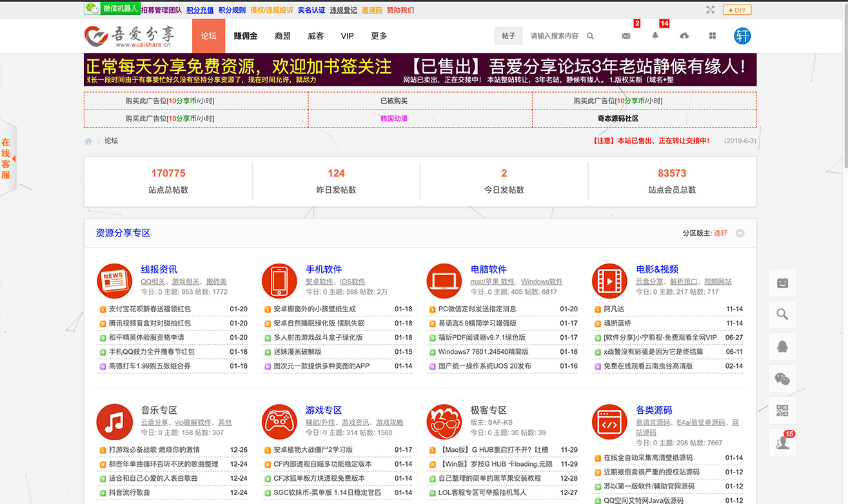The width and height of the screenshot is (848, 504).
Task: Open the 韩国动漫 ad link
Action: (x=394, y=119)
